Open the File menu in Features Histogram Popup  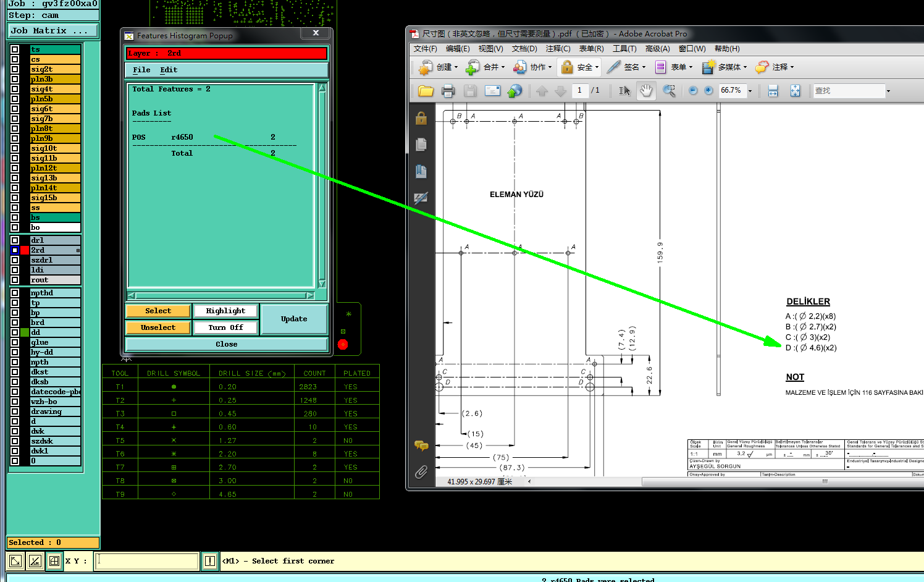[x=141, y=70]
